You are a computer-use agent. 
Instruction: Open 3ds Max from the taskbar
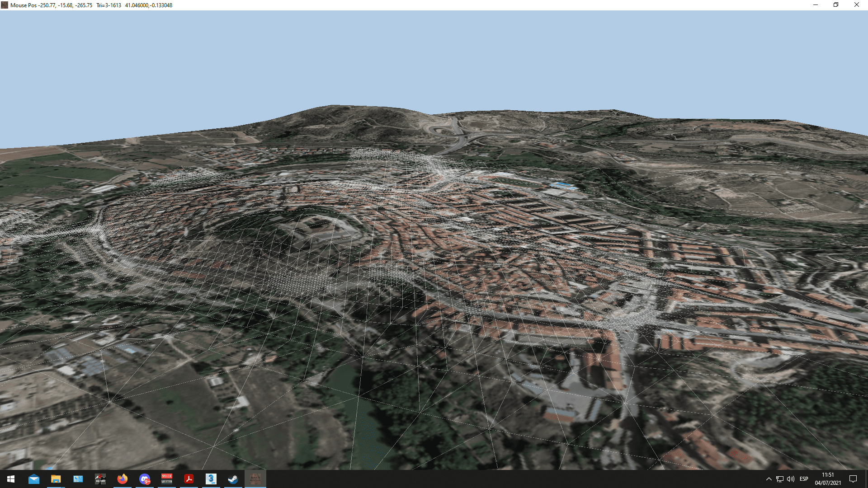pyautogui.click(x=211, y=479)
